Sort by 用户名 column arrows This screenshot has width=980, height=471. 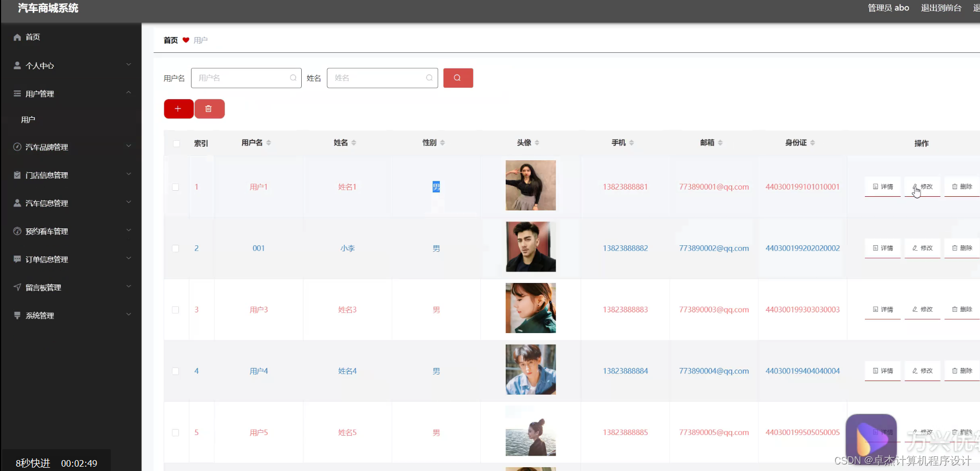click(268, 143)
